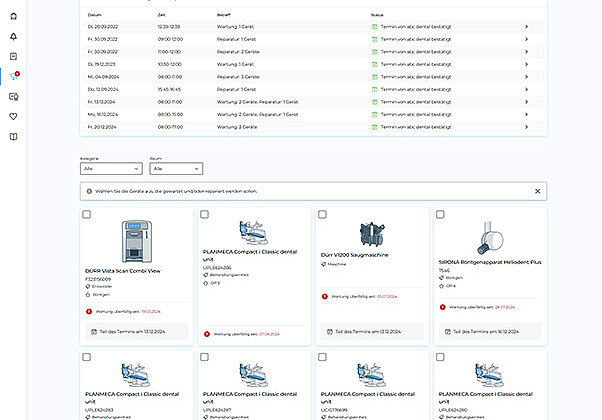
Task: Select the DÜRR Vista Scan Combi View checkbox
Action: tap(87, 214)
